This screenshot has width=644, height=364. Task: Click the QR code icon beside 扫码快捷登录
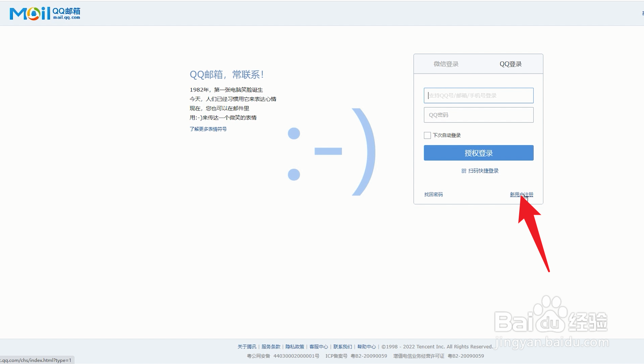coord(464,171)
